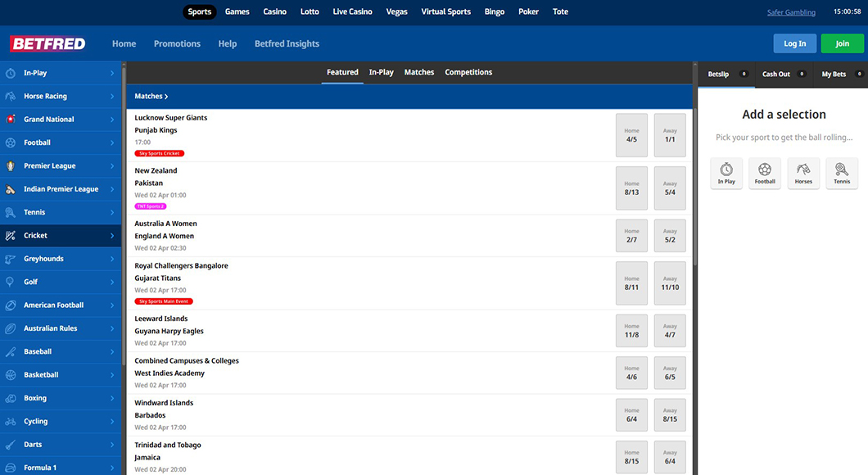Click the Golf icon in sidebar
This screenshot has width=868, height=475.
11,283
